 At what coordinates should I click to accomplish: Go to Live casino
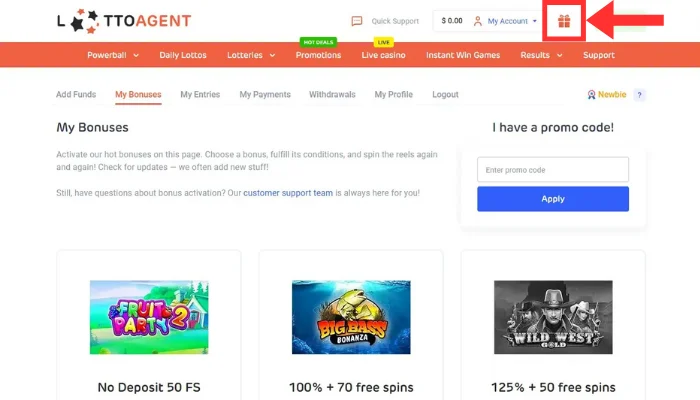(x=383, y=55)
